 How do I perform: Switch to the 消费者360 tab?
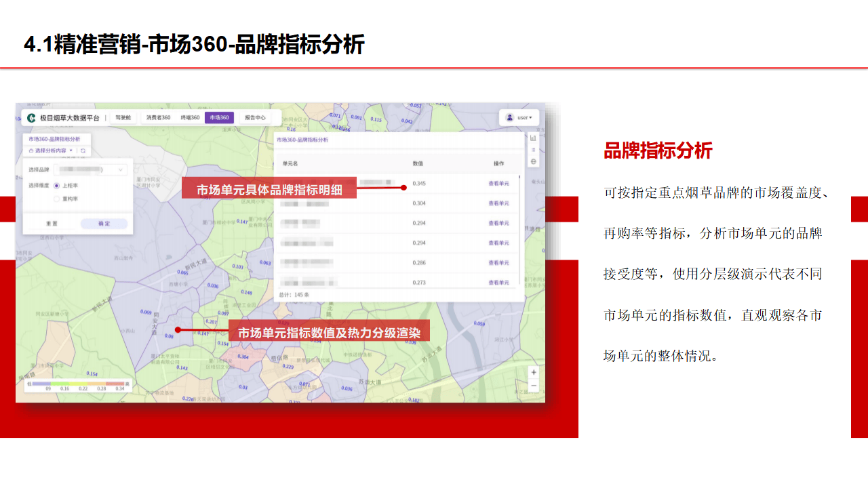click(158, 117)
